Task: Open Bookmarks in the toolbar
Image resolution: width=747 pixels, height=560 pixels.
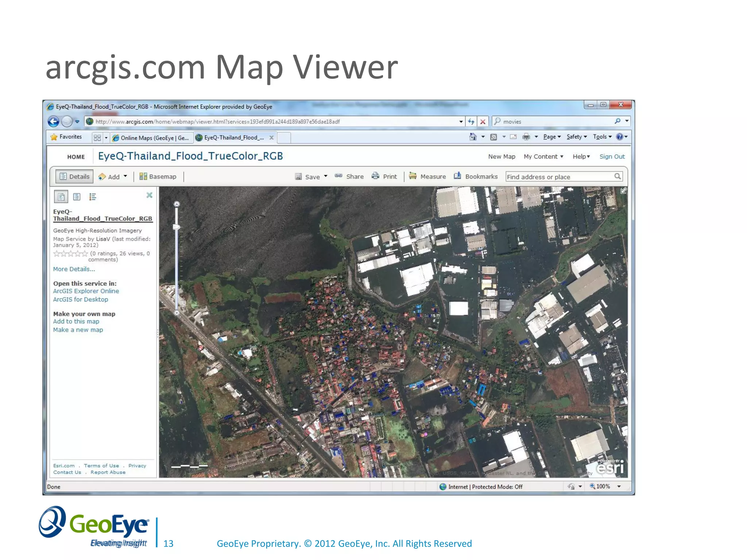Action: tap(476, 176)
